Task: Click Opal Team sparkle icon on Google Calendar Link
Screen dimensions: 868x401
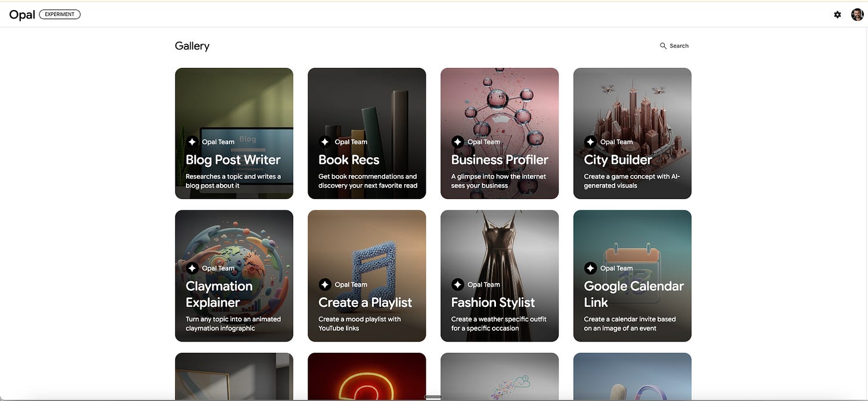Action: point(590,268)
